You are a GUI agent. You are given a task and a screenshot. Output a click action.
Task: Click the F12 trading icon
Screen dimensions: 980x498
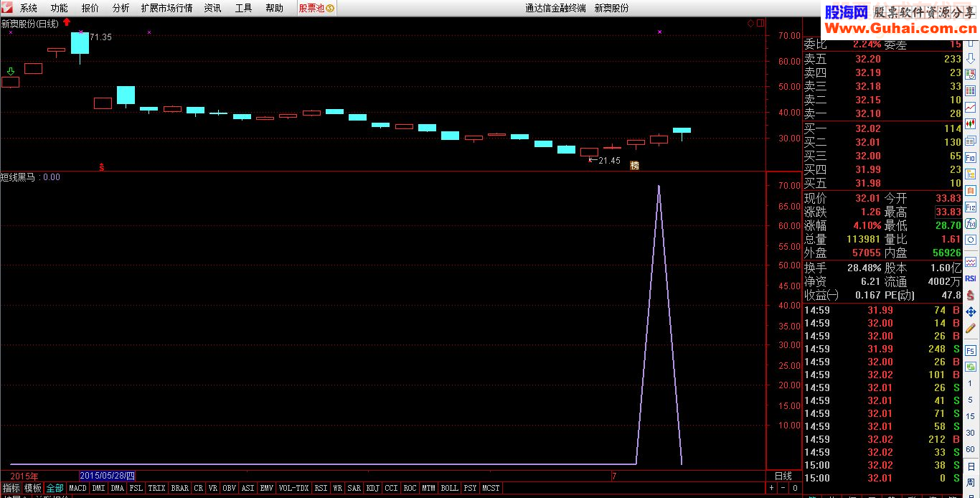click(971, 207)
